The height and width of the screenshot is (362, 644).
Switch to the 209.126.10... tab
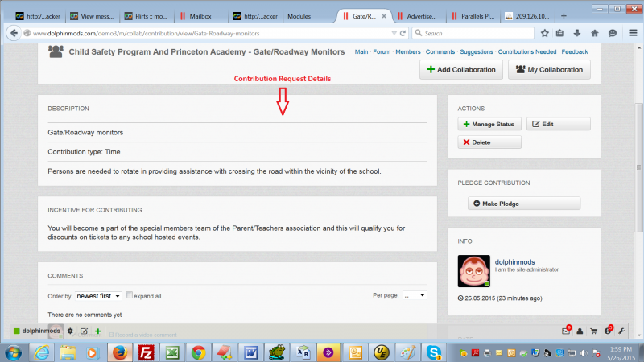point(529,16)
